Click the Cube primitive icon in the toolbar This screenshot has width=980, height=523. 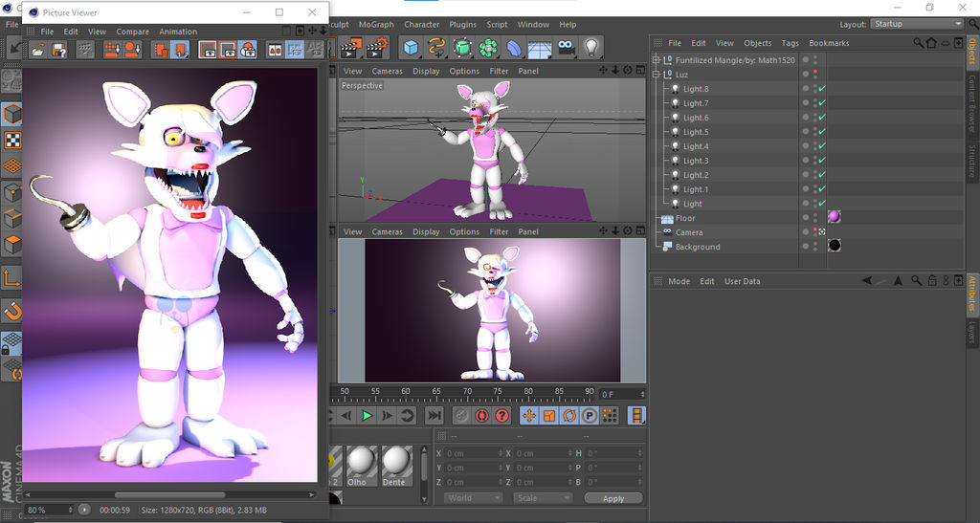coord(411,48)
